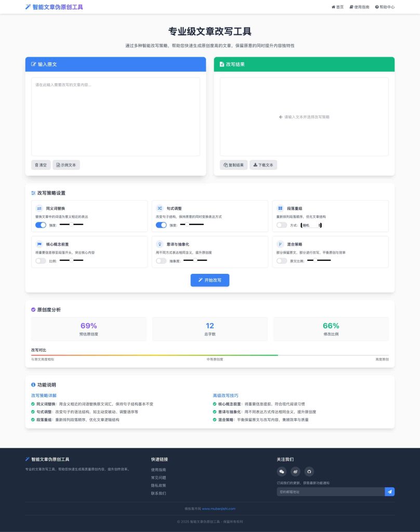
Task: Adjust the 句式调整 强度 slider
Action: 192,224
